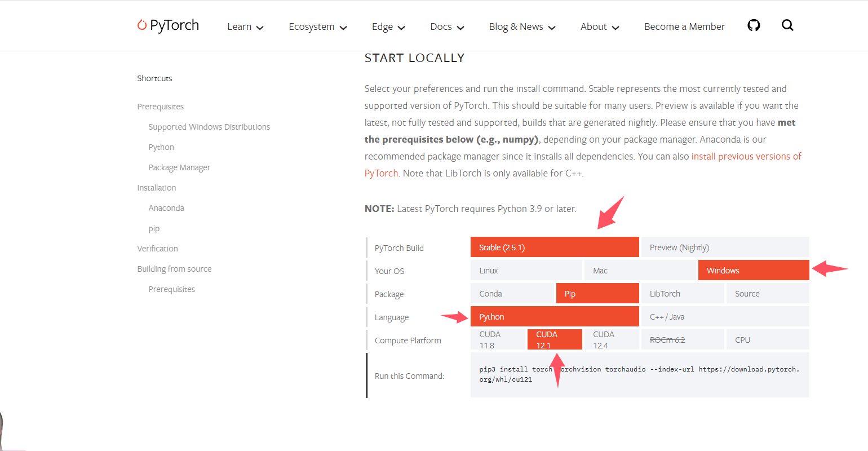Go to home via PyTorch logo
Screen dimensions: 868x451
click(168, 25)
